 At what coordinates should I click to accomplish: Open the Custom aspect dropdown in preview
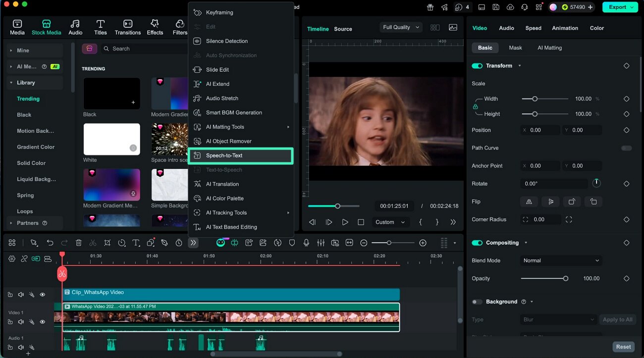pos(390,222)
